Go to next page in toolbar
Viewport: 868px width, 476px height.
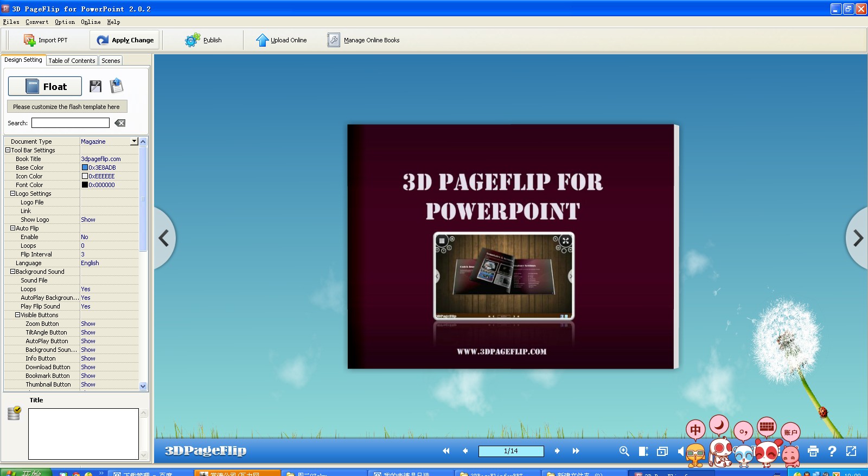[x=557, y=451]
